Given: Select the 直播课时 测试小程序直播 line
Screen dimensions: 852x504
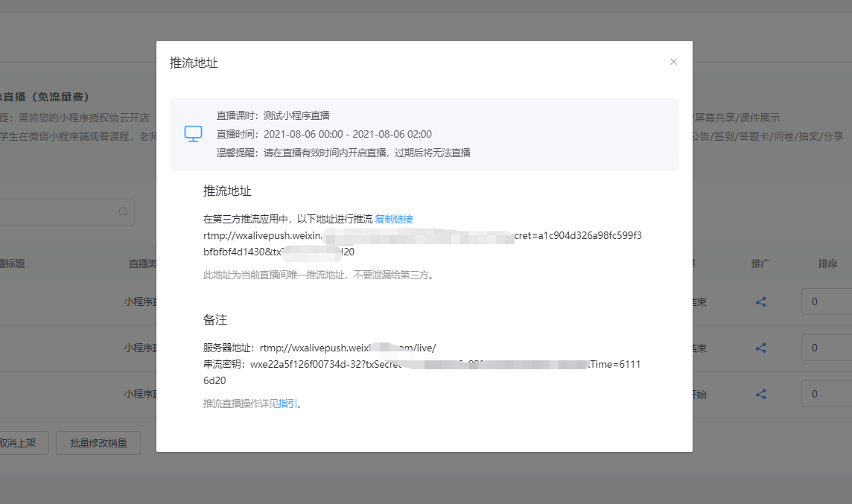Looking at the screenshot, I should (x=273, y=115).
